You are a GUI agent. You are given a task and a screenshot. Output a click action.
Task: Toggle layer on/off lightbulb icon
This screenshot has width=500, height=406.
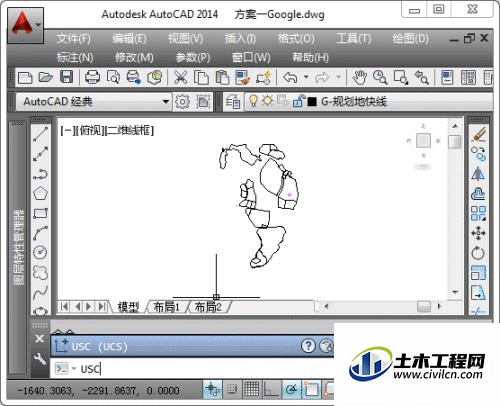point(253,101)
